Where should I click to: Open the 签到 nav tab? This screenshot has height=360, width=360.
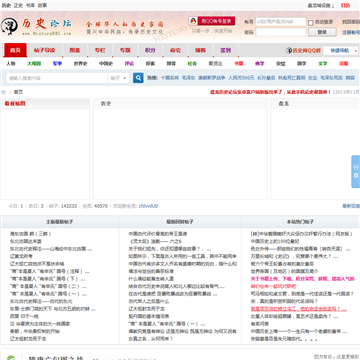[226, 50]
